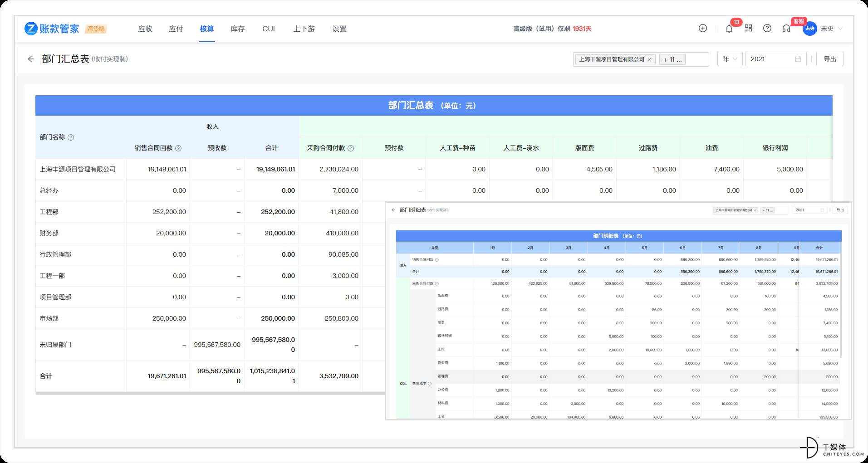Click the 油费 column header
This screenshot has height=463, width=868.
coord(711,148)
